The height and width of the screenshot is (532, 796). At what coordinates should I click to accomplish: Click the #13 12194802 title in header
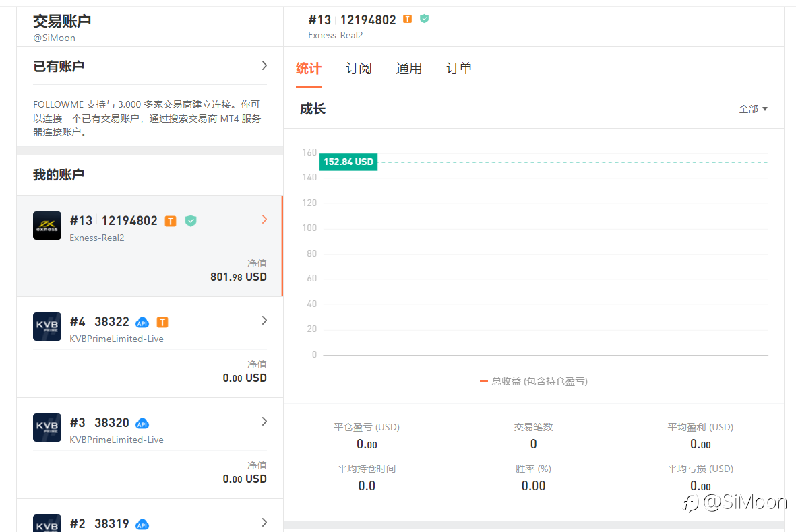pyautogui.click(x=353, y=20)
